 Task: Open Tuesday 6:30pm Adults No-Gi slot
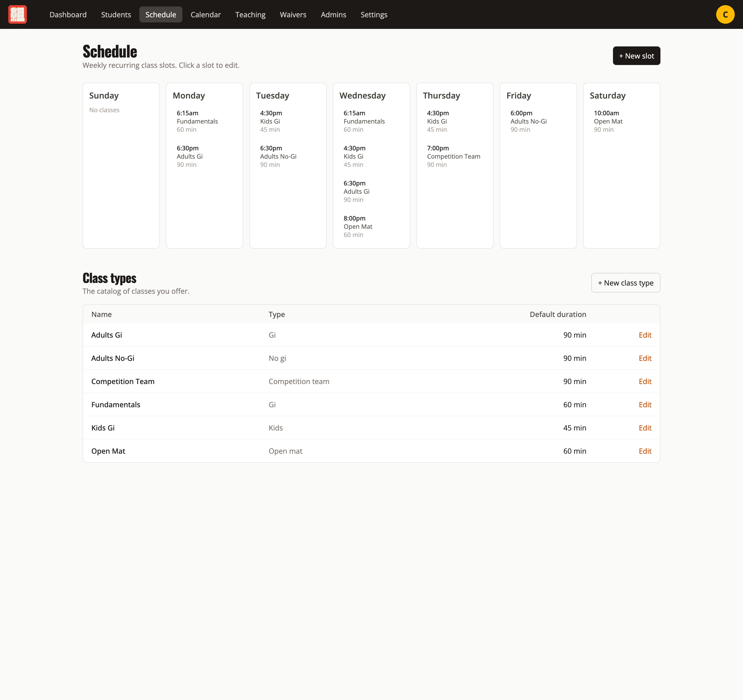(288, 156)
